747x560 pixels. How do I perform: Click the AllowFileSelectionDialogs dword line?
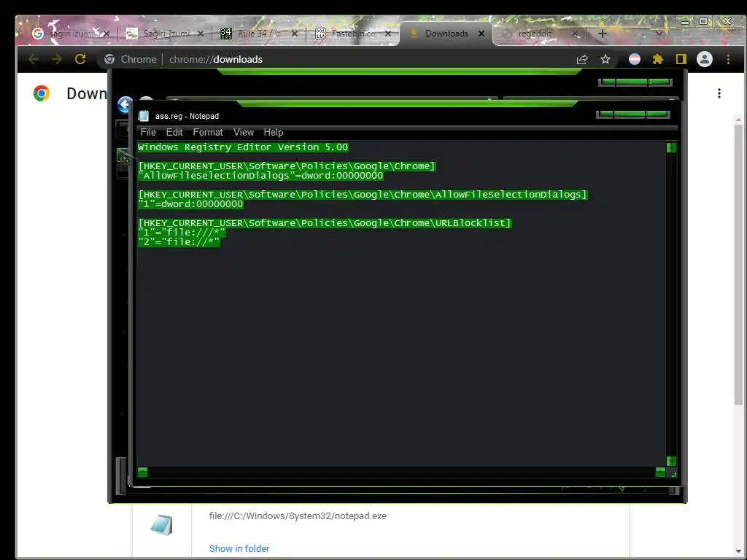click(x=260, y=176)
